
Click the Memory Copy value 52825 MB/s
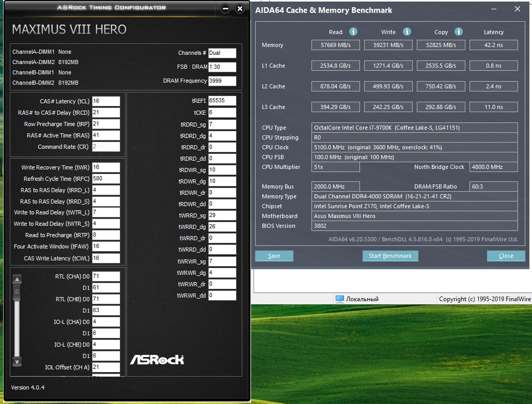click(441, 45)
